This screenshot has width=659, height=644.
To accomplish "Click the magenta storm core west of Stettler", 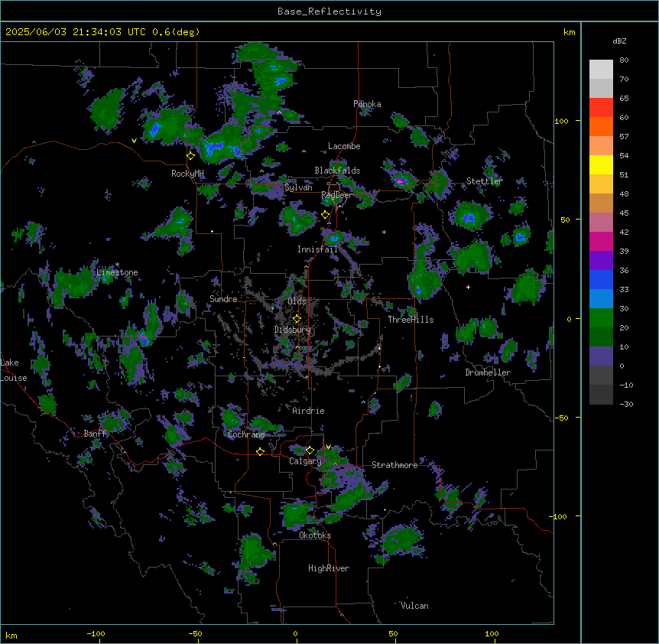I will (x=401, y=181).
